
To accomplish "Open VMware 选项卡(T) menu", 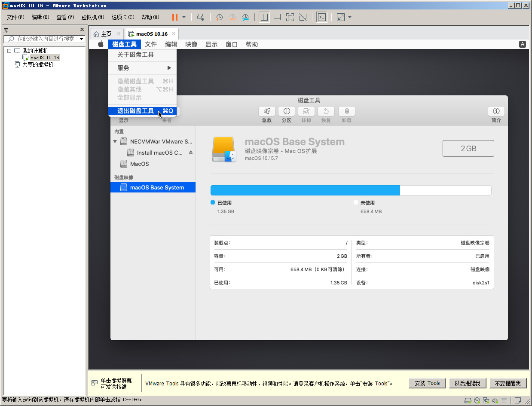I will (123, 17).
